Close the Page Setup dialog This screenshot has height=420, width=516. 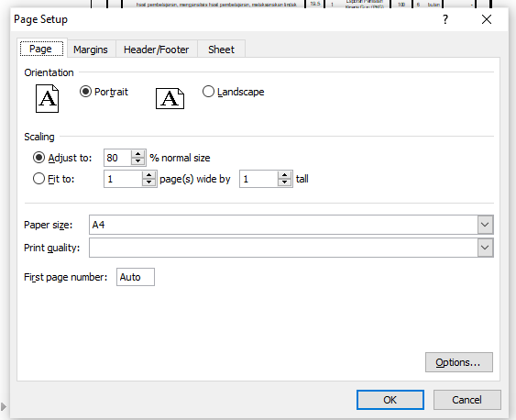[487, 19]
